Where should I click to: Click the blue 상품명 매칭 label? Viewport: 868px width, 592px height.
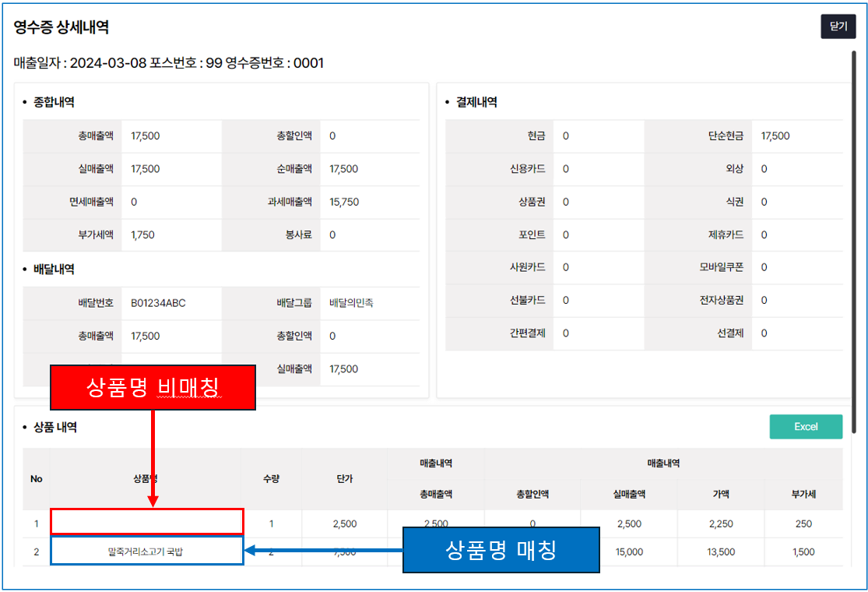click(501, 550)
